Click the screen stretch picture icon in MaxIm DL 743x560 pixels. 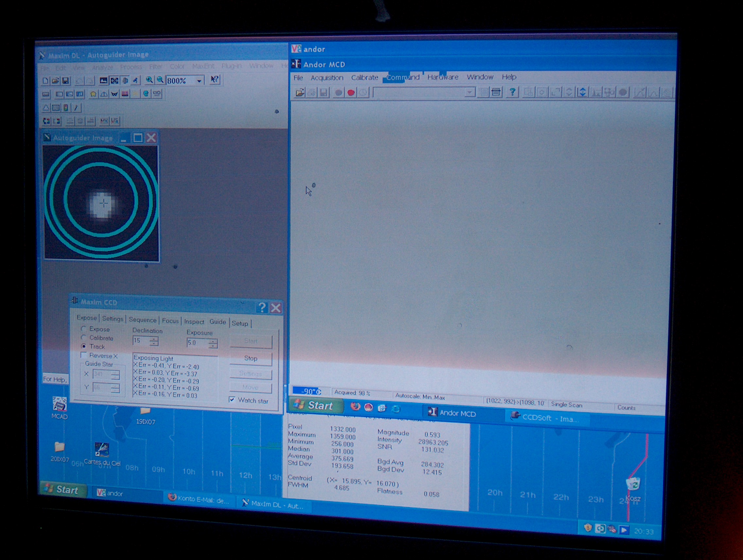pos(103,80)
